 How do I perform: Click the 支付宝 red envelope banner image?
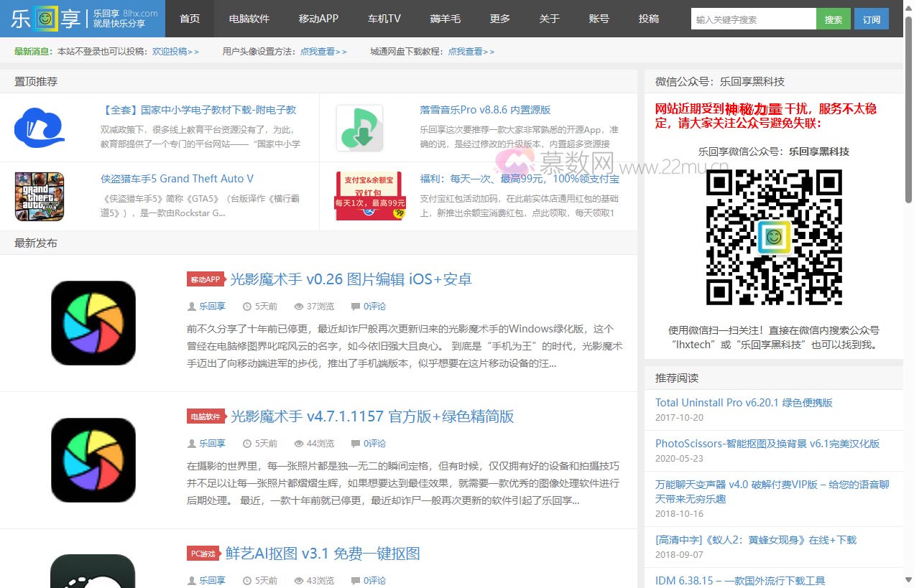tap(369, 196)
